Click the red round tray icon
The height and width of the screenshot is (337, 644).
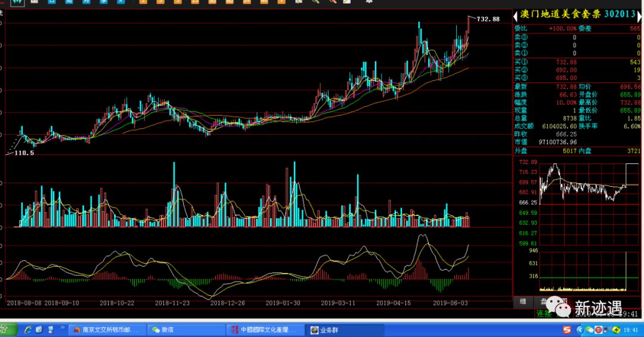tap(599, 330)
